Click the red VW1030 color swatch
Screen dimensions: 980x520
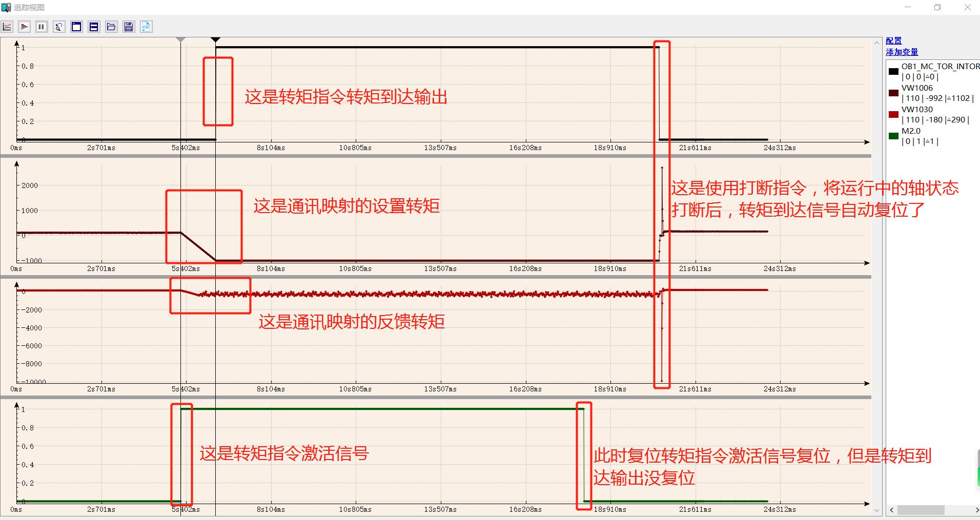(894, 114)
